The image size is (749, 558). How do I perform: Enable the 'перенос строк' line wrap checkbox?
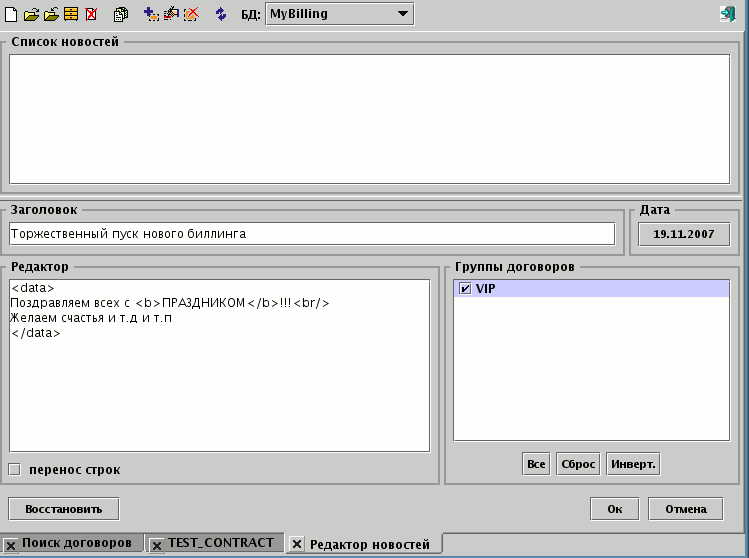click(15, 469)
